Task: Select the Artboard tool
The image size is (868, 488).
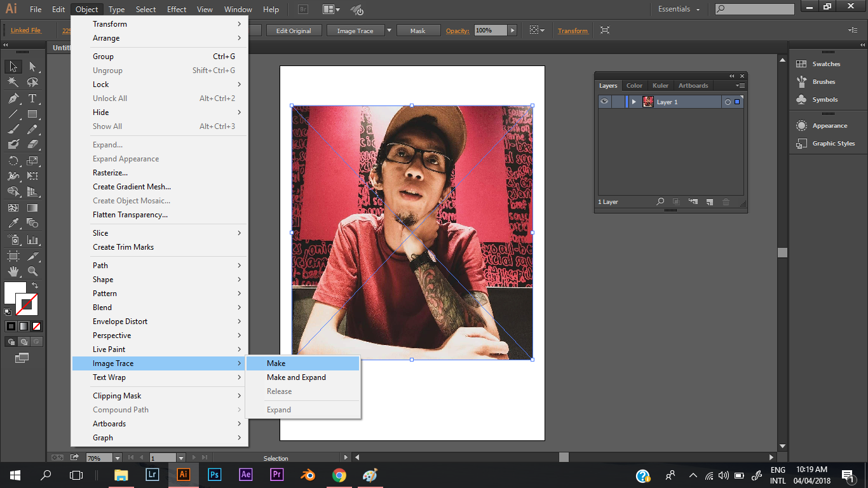Action: point(13,256)
